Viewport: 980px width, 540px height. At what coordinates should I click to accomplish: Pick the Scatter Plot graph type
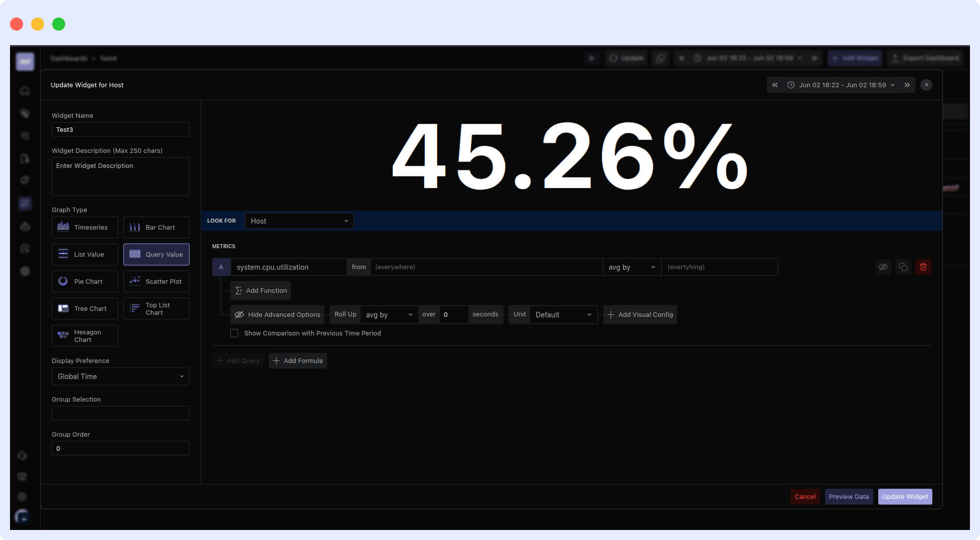click(156, 282)
